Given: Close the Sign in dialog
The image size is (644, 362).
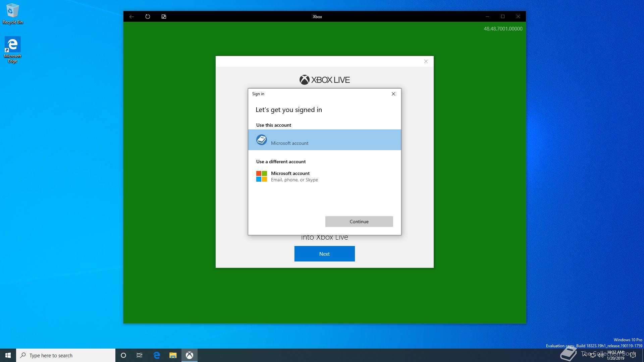Looking at the screenshot, I should coord(393,94).
